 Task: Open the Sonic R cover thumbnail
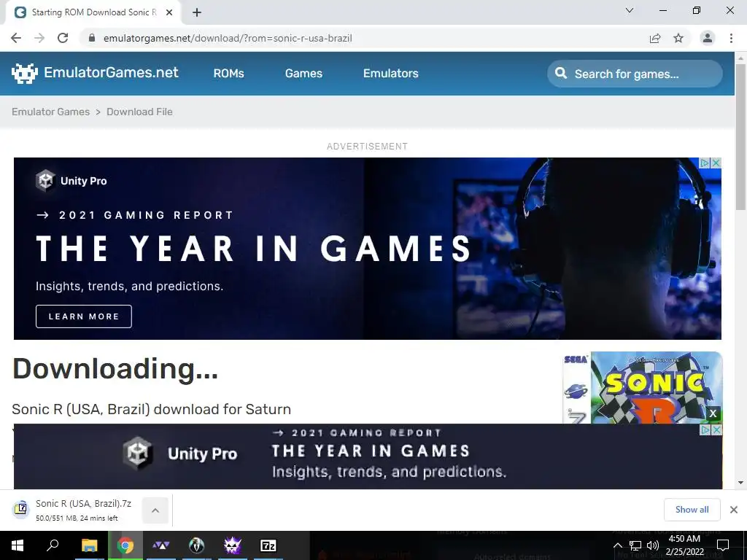click(x=643, y=388)
